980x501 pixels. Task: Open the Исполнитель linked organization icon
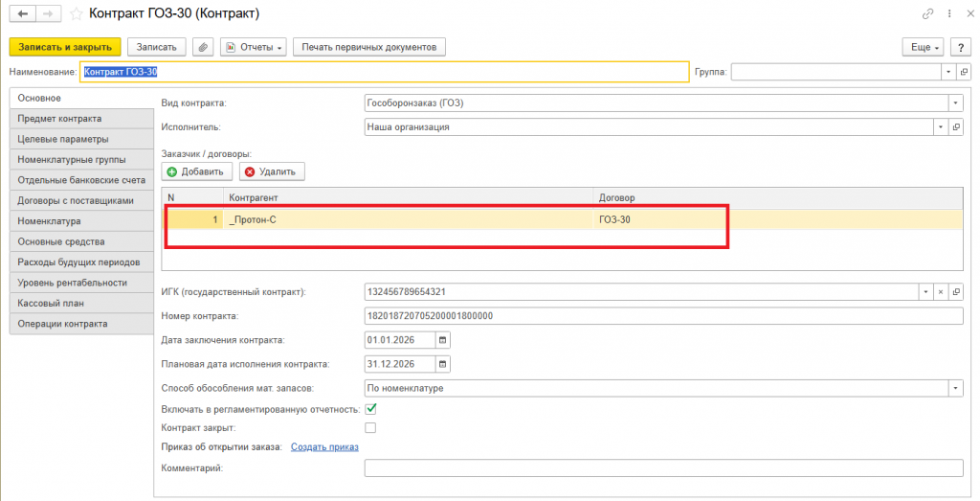956,127
